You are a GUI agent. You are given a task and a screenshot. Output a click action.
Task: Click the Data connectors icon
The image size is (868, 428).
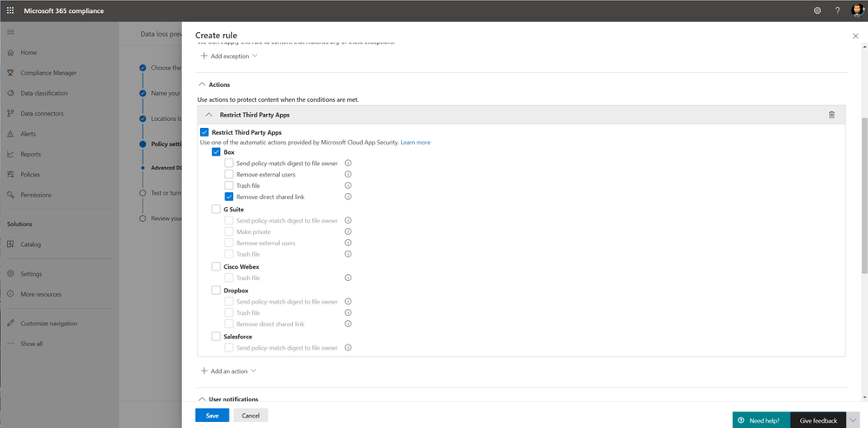[10, 113]
